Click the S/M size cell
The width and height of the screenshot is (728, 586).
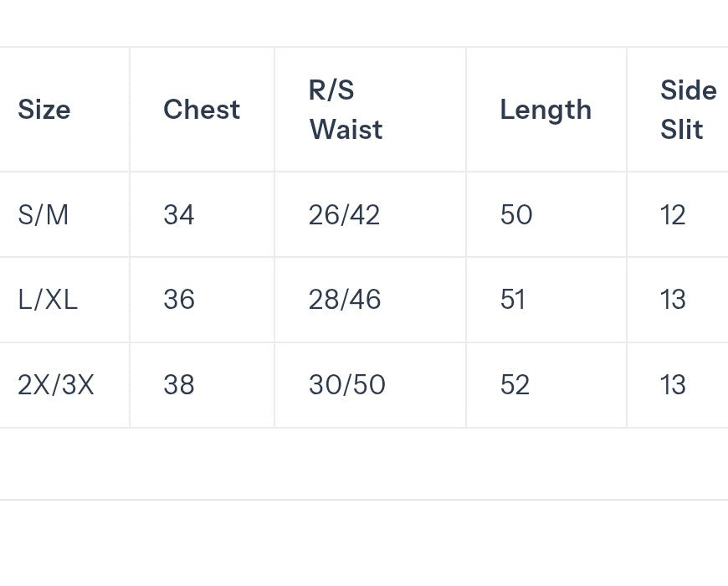pyautogui.click(x=44, y=215)
